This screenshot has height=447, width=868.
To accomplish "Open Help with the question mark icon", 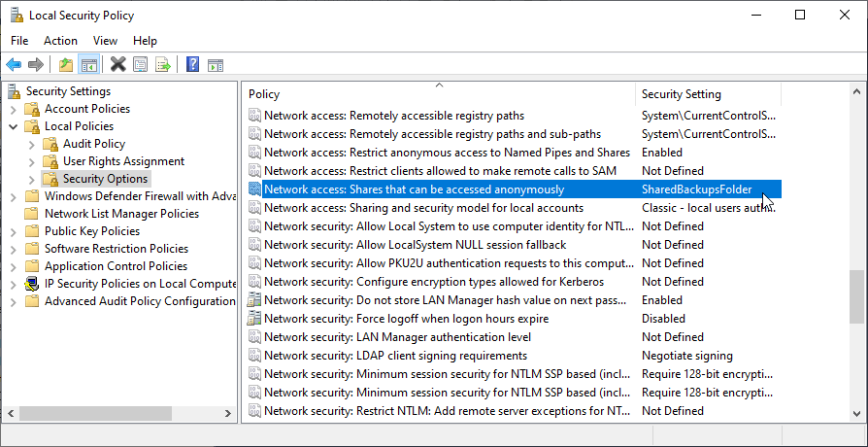I will pos(192,65).
